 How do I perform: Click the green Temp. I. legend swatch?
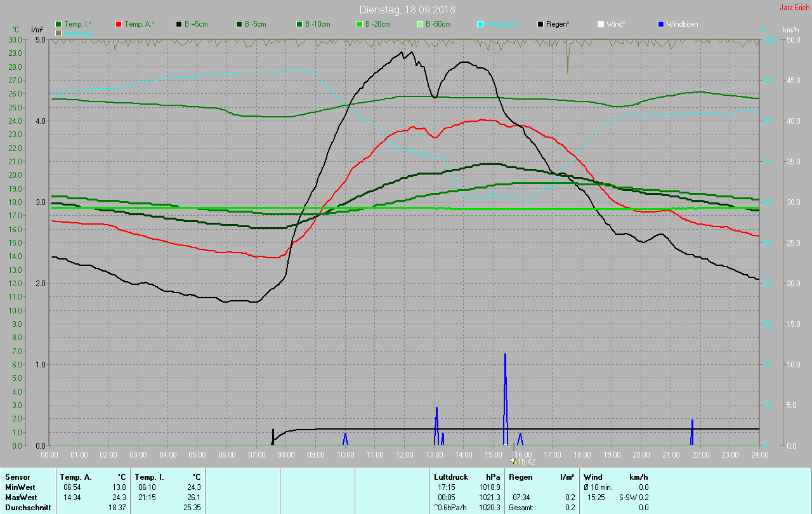59,24
